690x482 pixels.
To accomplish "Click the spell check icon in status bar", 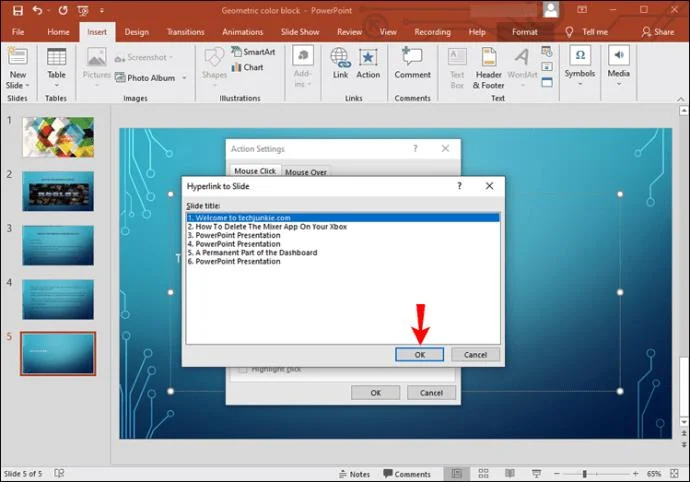I will coord(59,473).
